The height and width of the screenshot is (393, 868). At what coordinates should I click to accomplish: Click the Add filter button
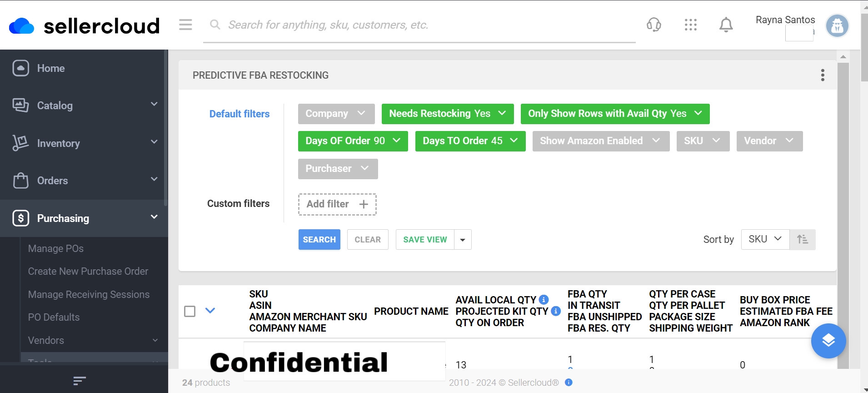click(x=337, y=204)
